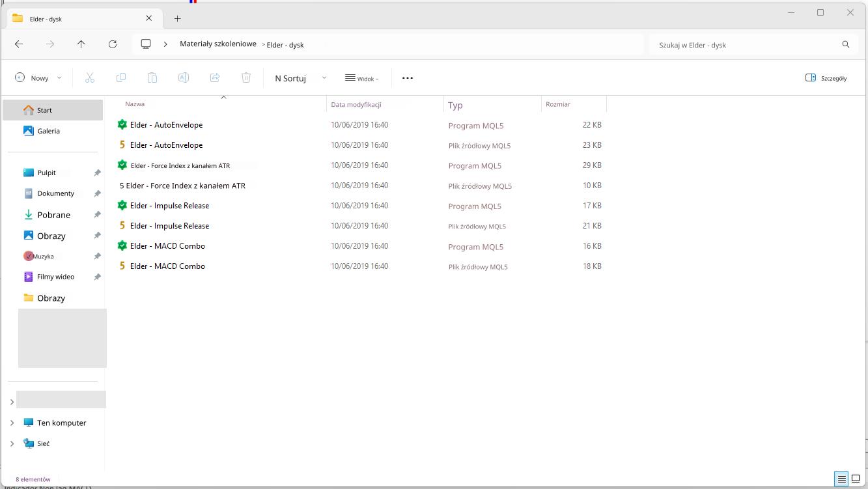Viewport: 868px width, 489px height.
Task: Click the pin icon next to Pobrane
Action: click(x=97, y=214)
